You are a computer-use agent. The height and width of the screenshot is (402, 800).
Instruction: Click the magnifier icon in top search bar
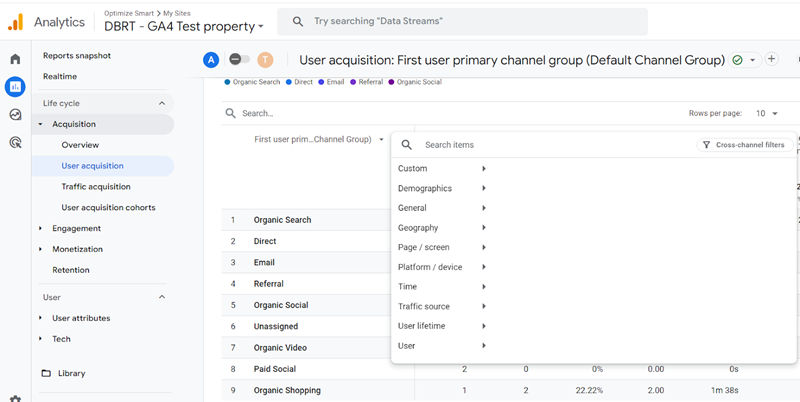[298, 21]
